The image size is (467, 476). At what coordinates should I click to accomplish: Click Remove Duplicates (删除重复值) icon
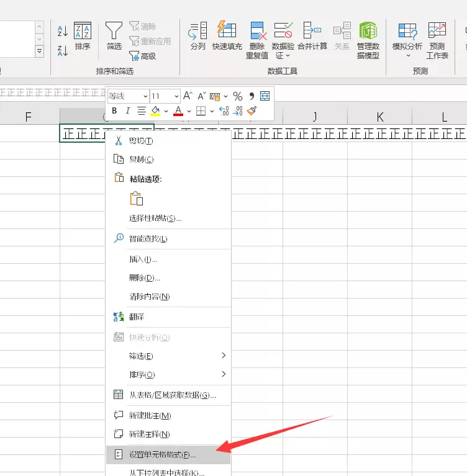[257, 40]
